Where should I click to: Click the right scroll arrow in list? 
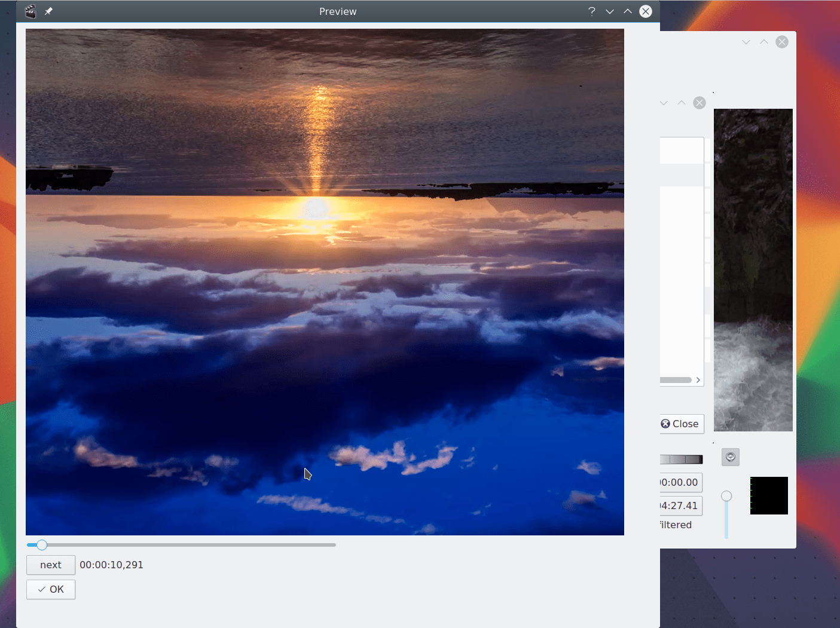pos(698,380)
